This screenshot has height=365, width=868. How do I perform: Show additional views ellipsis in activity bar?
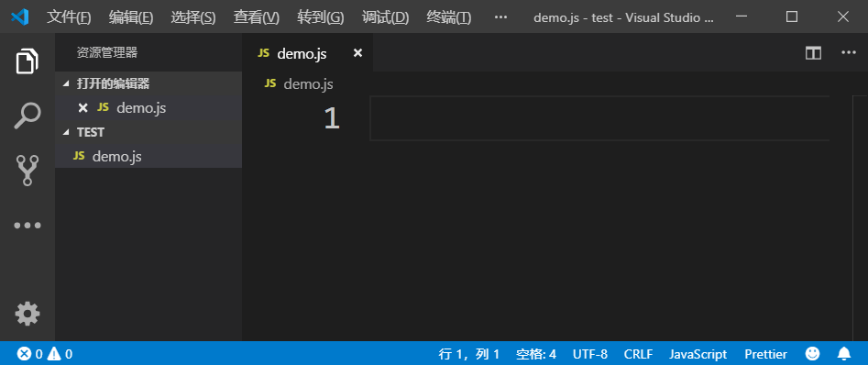coord(27,226)
